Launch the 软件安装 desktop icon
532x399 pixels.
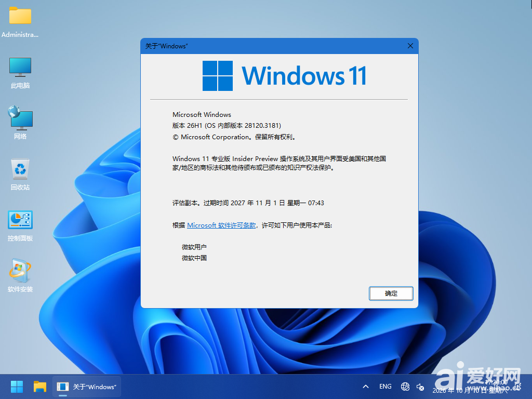(20, 275)
